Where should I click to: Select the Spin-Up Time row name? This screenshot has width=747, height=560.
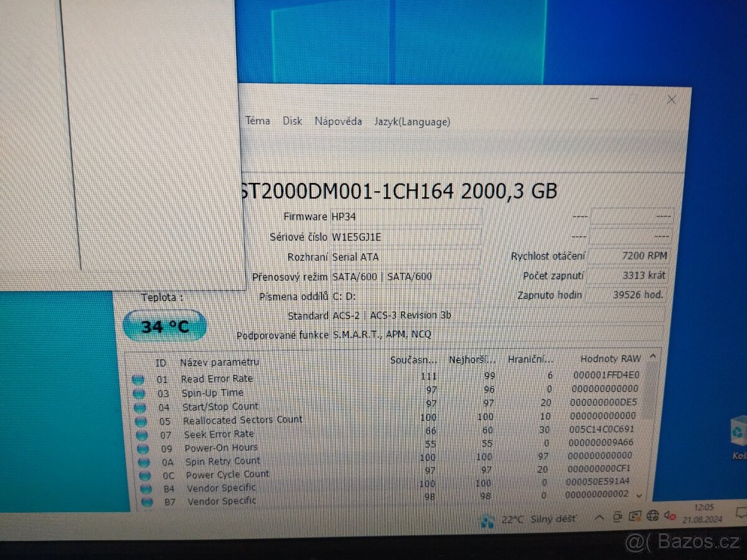(x=212, y=393)
